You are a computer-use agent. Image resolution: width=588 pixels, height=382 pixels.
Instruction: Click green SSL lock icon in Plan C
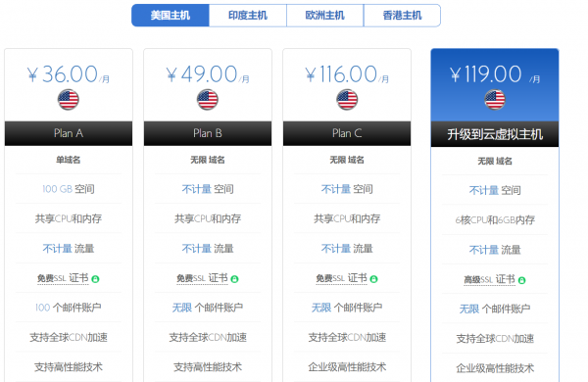click(x=374, y=279)
